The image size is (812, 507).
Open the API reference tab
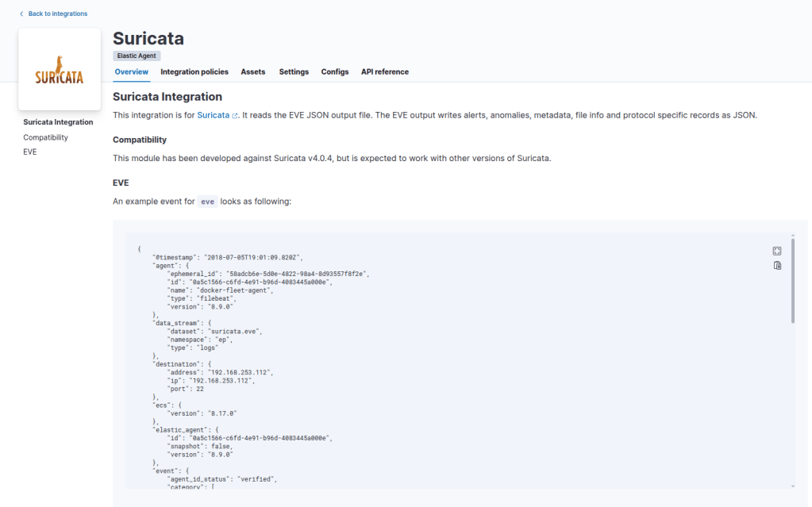(x=385, y=72)
